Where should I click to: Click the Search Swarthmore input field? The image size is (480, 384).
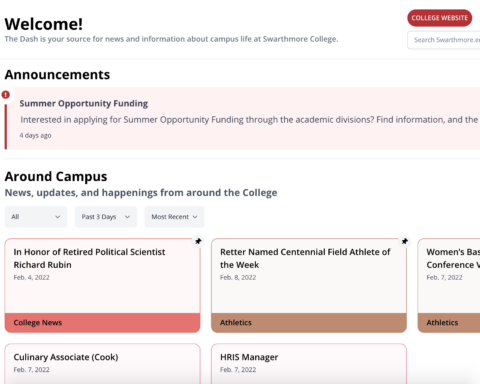tap(444, 40)
